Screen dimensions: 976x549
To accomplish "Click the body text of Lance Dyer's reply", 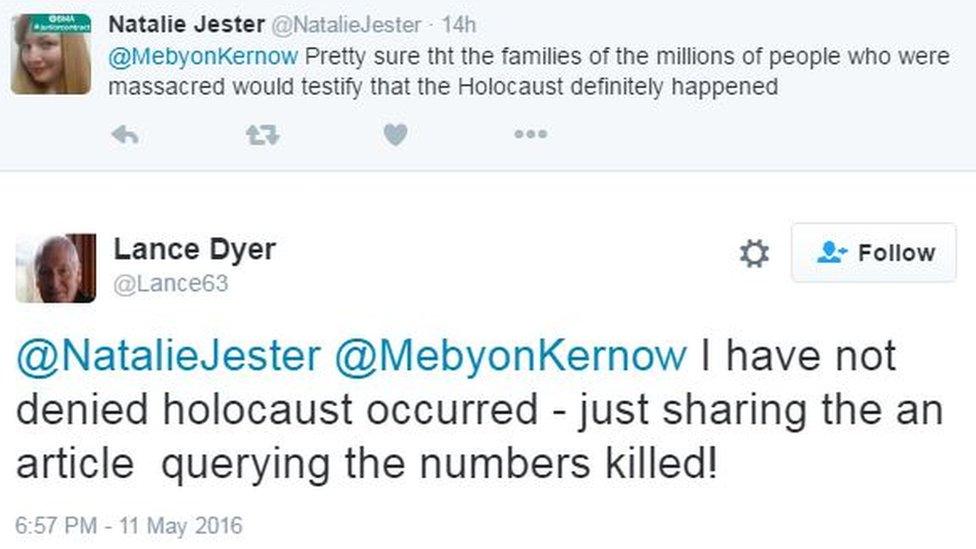I will [480, 412].
